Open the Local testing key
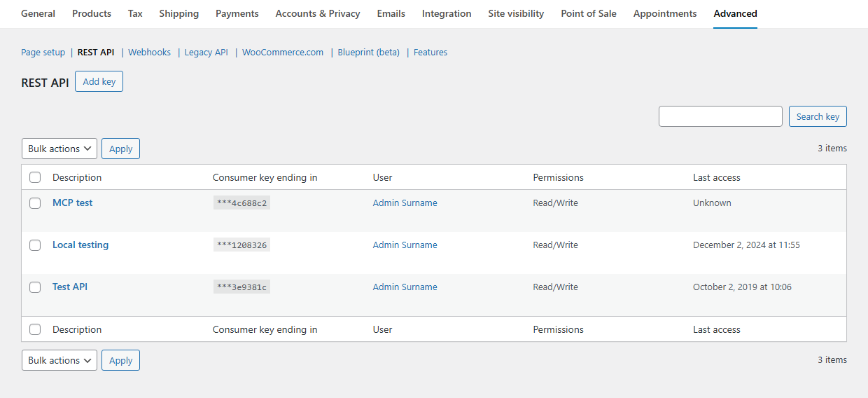This screenshot has width=868, height=398. pyautogui.click(x=80, y=245)
